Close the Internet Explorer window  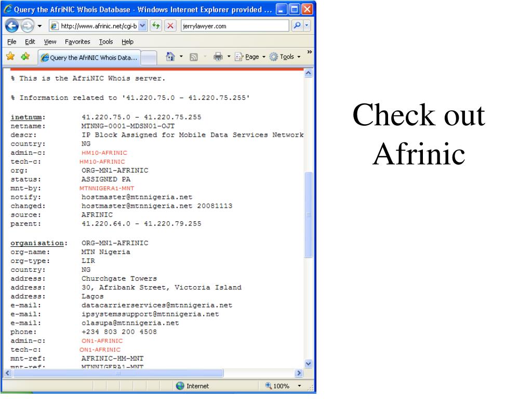point(307,9)
